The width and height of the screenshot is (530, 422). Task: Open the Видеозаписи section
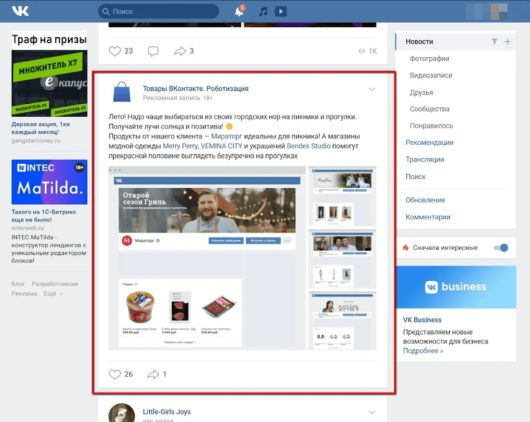click(431, 75)
